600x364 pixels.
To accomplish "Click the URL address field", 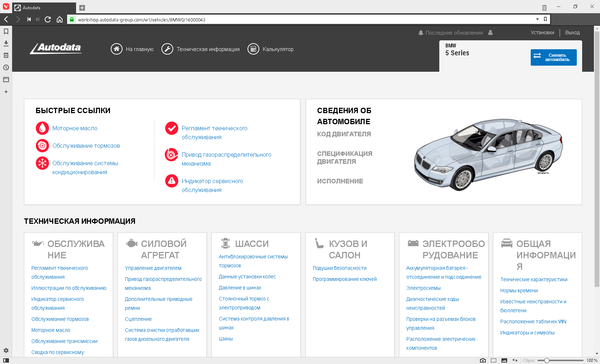I will [x=305, y=20].
